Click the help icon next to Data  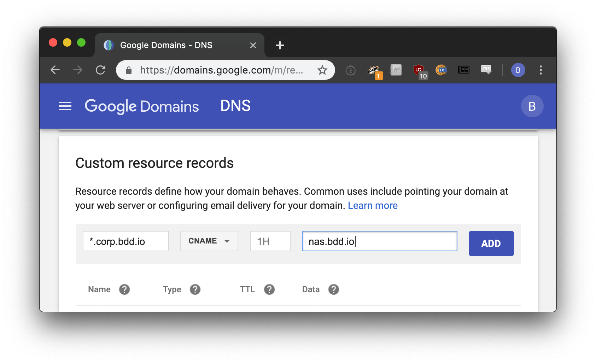[334, 289]
